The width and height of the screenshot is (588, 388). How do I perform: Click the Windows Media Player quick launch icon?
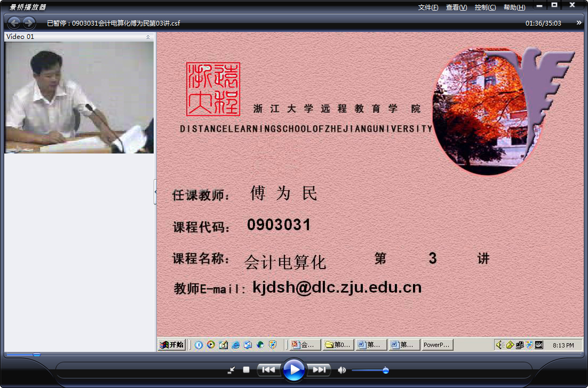(x=211, y=344)
